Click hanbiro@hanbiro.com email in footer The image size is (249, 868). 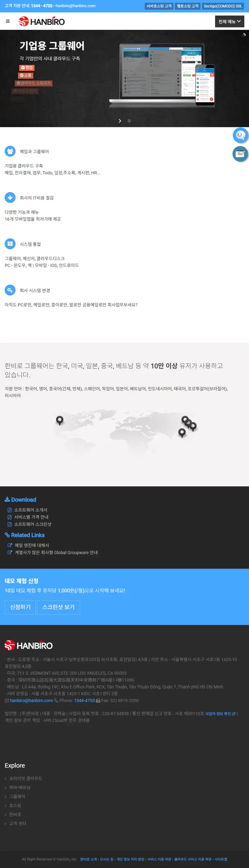[31, 700]
